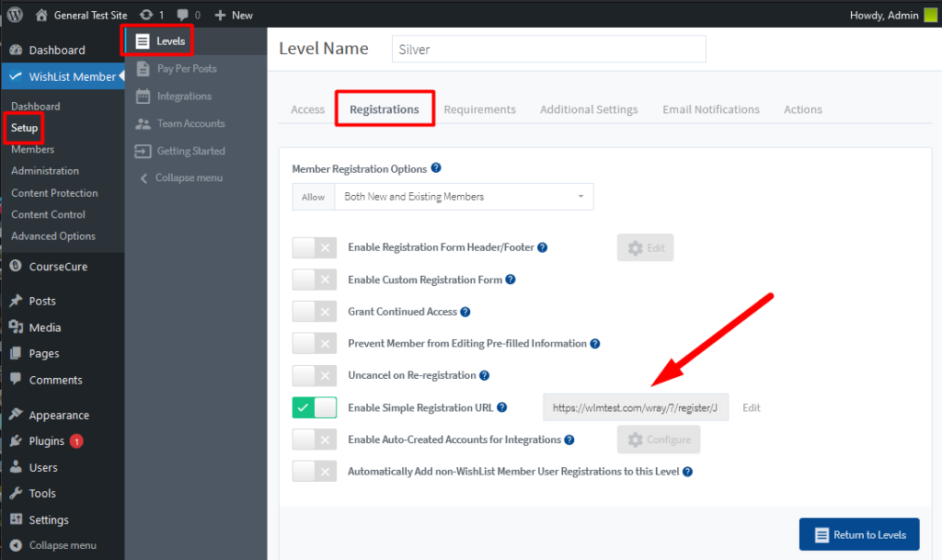Click the Plugins icon in sidebar
Image resolution: width=942 pixels, height=560 pixels.
tap(16, 440)
